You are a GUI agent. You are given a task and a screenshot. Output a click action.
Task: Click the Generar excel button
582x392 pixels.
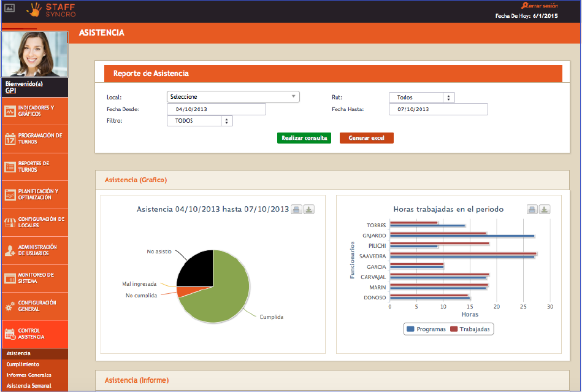click(366, 138)
